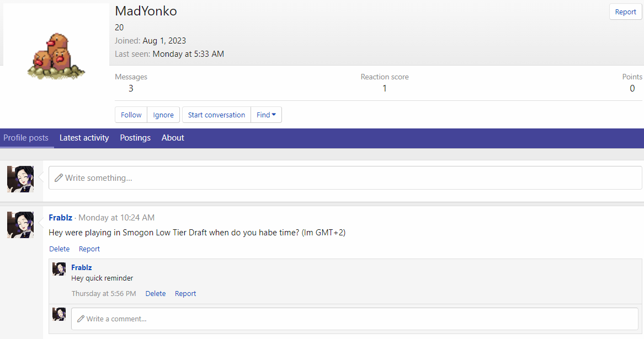Follow the user MadYonko

click(131, 115)
